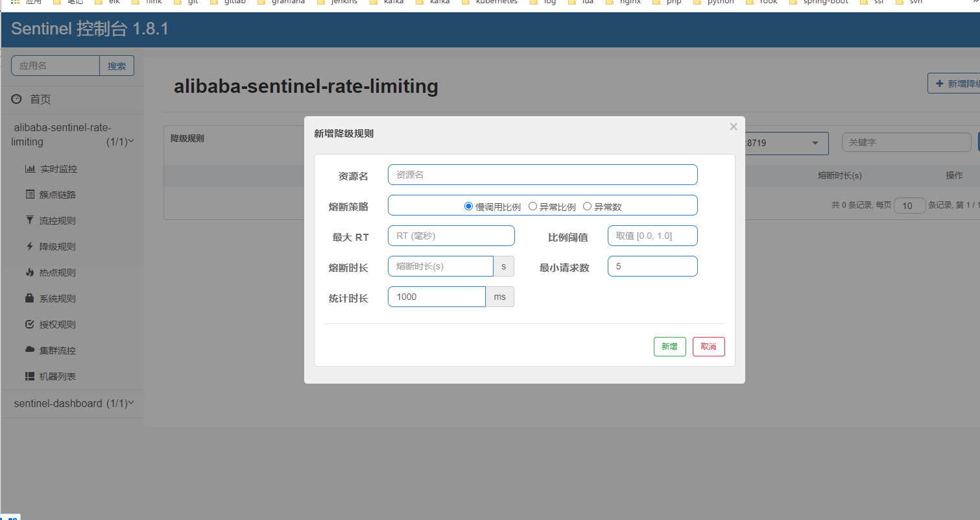
Task: Focus the 熔断时长 seconds field
Action: tap(441, 266)
